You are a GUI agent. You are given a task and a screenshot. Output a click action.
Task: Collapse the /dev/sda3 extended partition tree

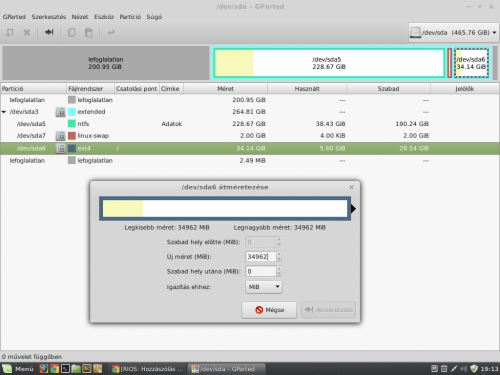[4, 112]
